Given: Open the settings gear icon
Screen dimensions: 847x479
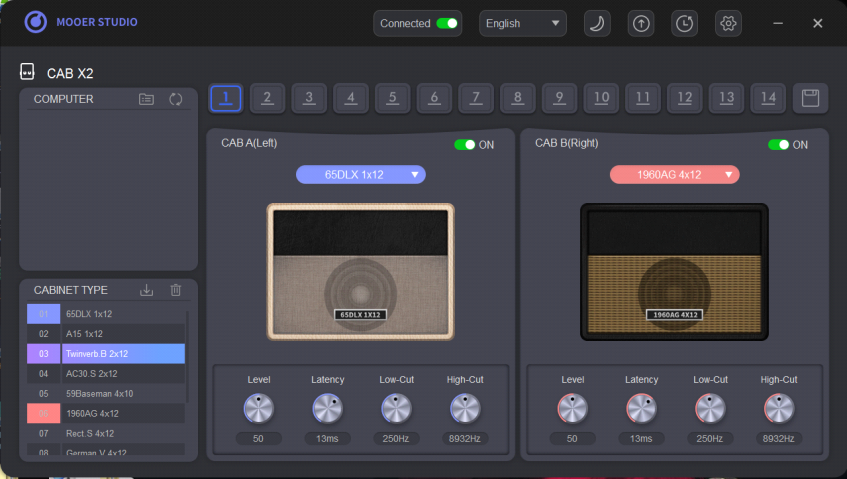Looking at the screenshot, I should coord(728,23).
